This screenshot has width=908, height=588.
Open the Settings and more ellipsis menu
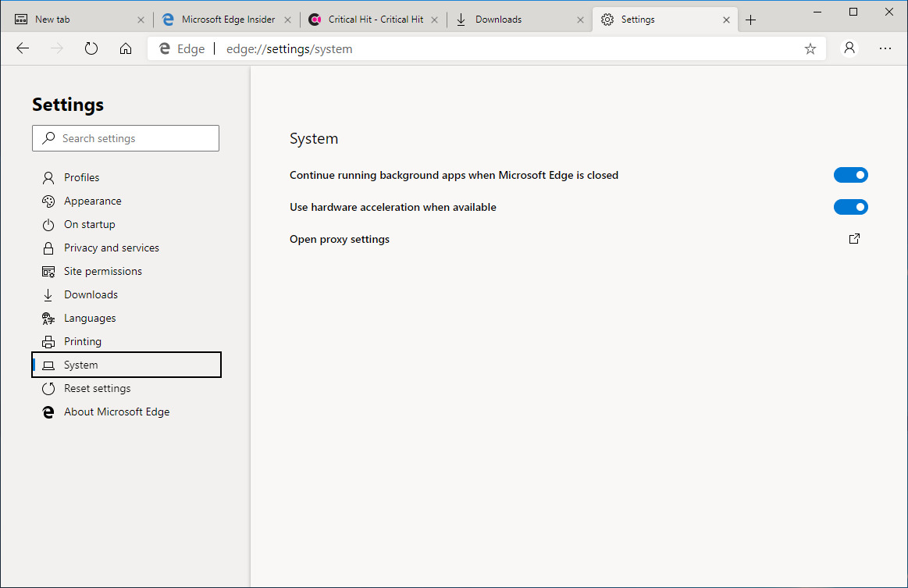coord(885,48)
